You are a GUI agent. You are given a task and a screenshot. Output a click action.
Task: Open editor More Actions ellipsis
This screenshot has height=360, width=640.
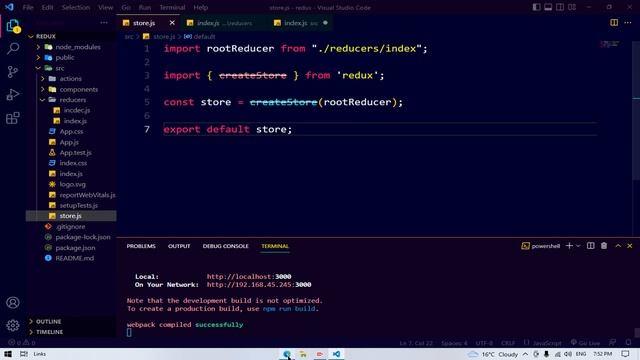(x=628, y=23)
